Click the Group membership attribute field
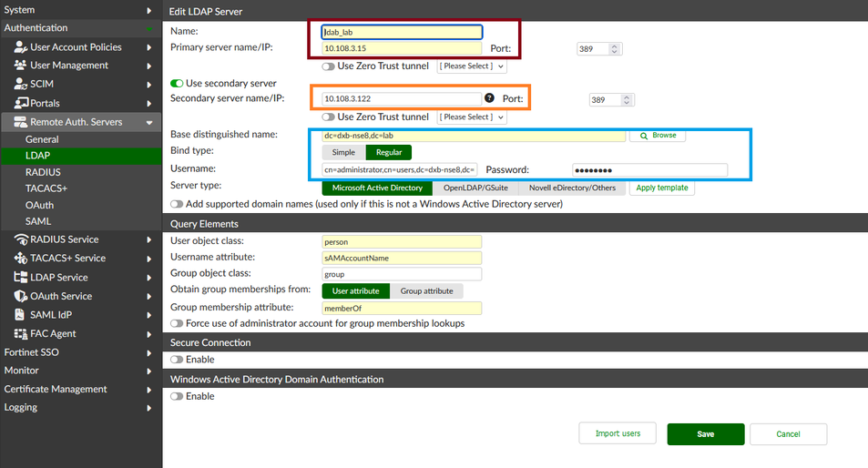 (402, 308)
